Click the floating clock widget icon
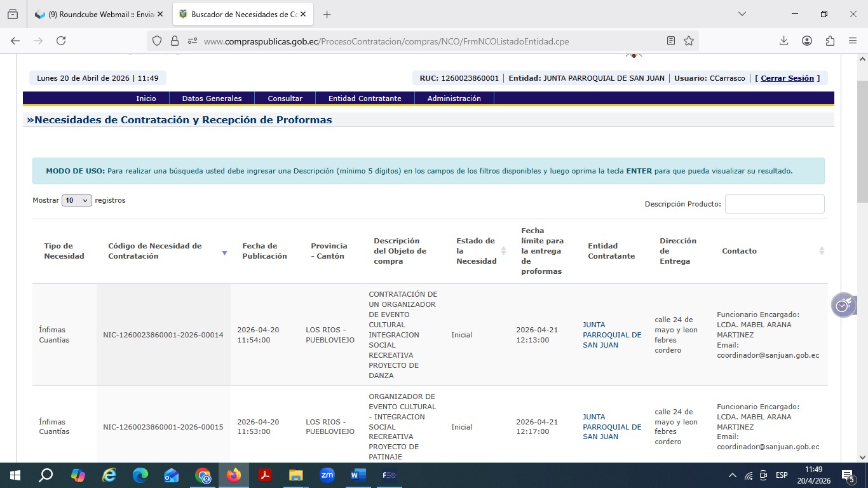 (843, 305)
